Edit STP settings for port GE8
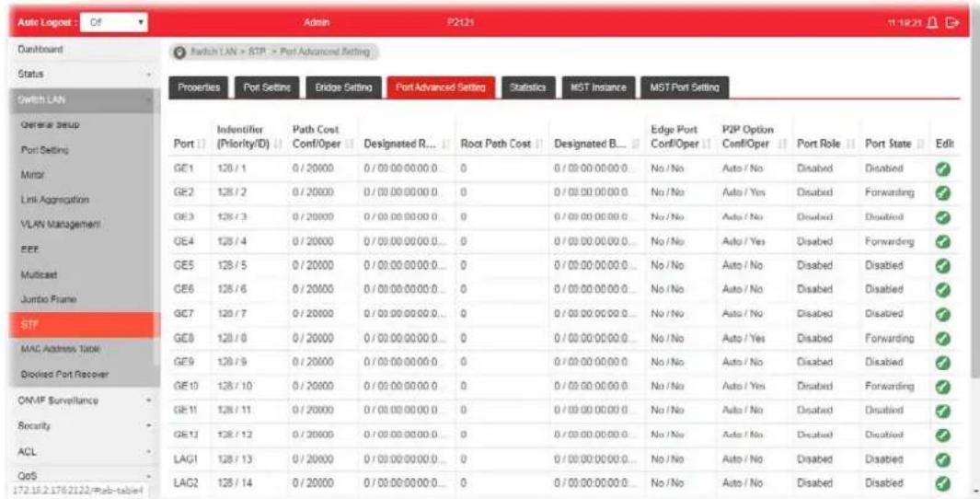This screenshot has height=499, width=980. [942, 339]
